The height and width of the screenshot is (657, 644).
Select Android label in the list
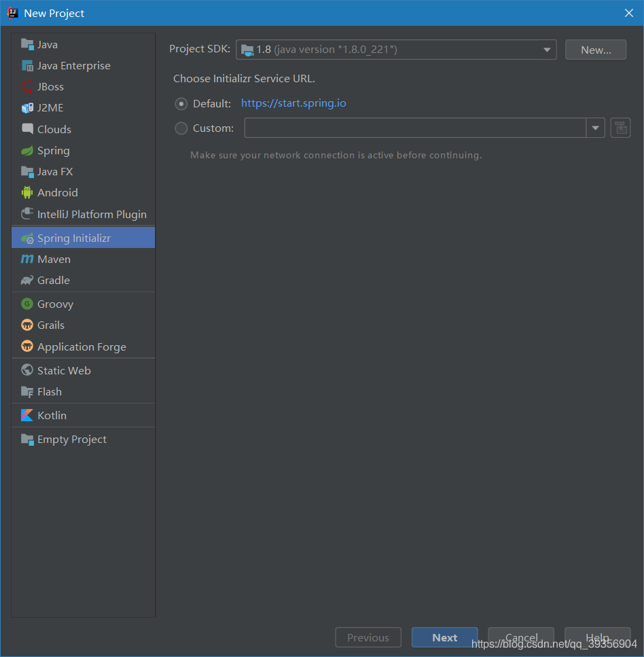pyautogui.click(x=57, y=193)
